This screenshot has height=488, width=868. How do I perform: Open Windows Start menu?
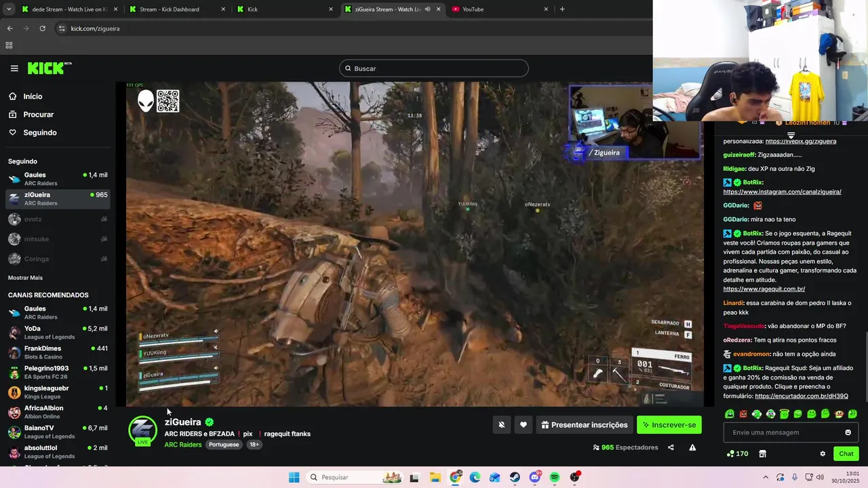click(294, 477)
